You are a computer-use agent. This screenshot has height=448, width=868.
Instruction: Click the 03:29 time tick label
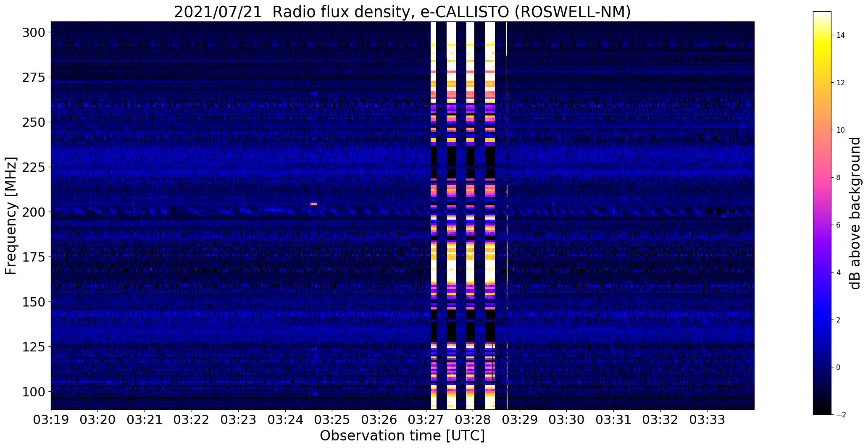[520, 420]
